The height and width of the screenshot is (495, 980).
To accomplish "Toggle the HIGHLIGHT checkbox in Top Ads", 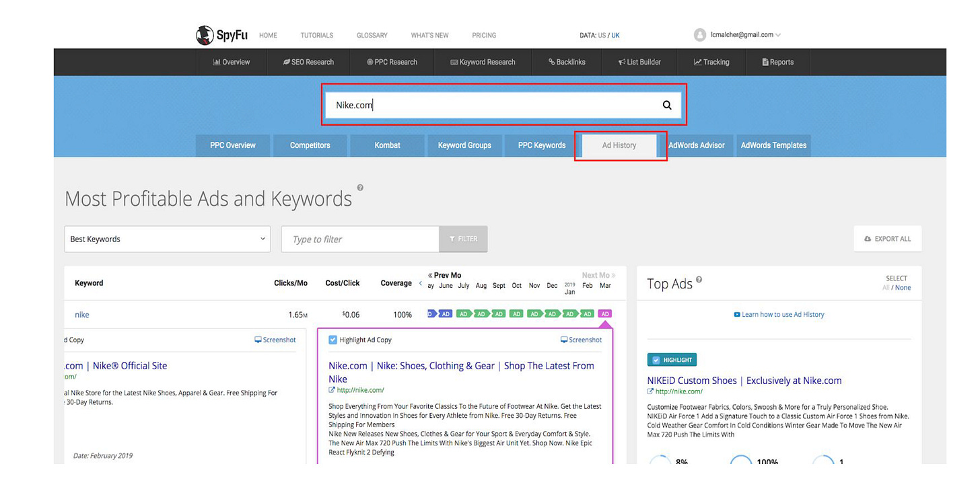I will coord(656,360).
